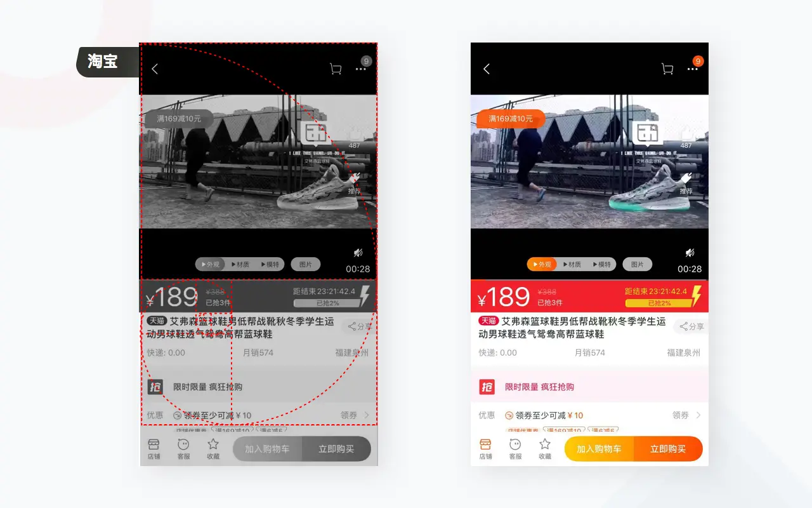
Task: Open shopping cart icon in colored mockup
Action: [667, 69]
